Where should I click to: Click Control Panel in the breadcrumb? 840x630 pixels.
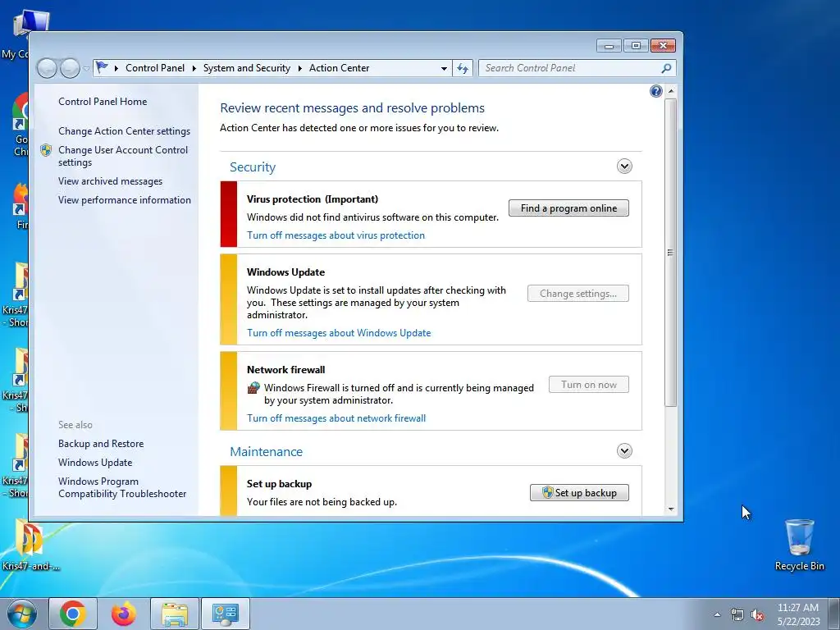(x=155, y=68)
